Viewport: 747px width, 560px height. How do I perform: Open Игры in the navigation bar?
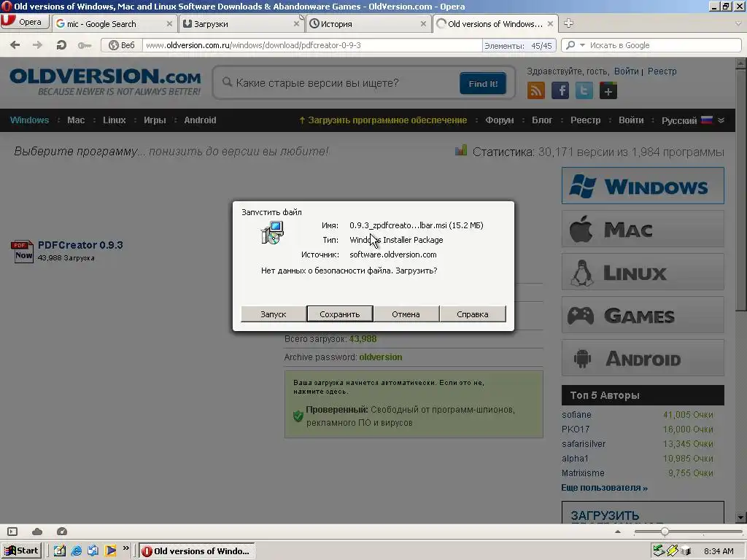point(155,120)
